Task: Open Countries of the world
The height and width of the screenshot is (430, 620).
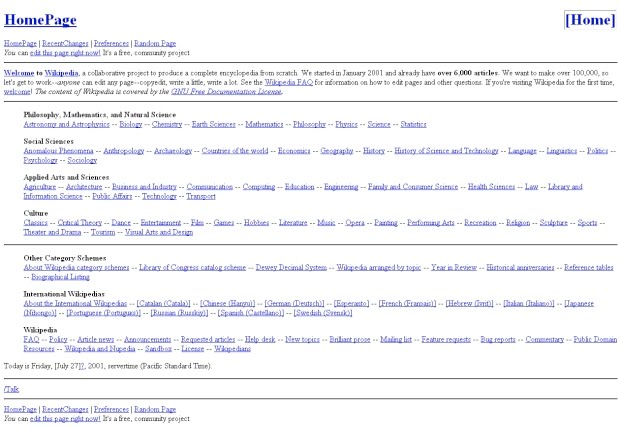Action: pos(235,151)
